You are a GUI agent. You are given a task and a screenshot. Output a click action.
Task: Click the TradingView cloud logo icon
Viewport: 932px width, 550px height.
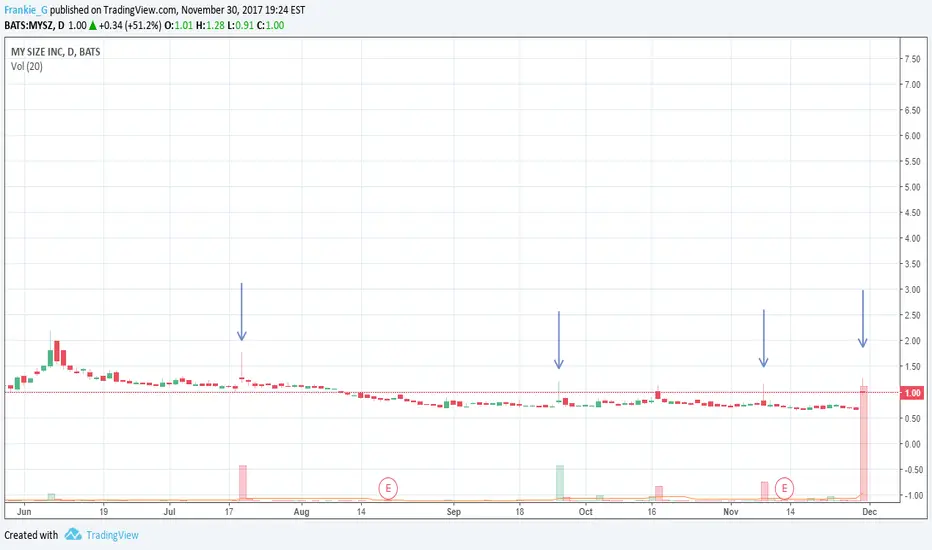click(73, 535)
